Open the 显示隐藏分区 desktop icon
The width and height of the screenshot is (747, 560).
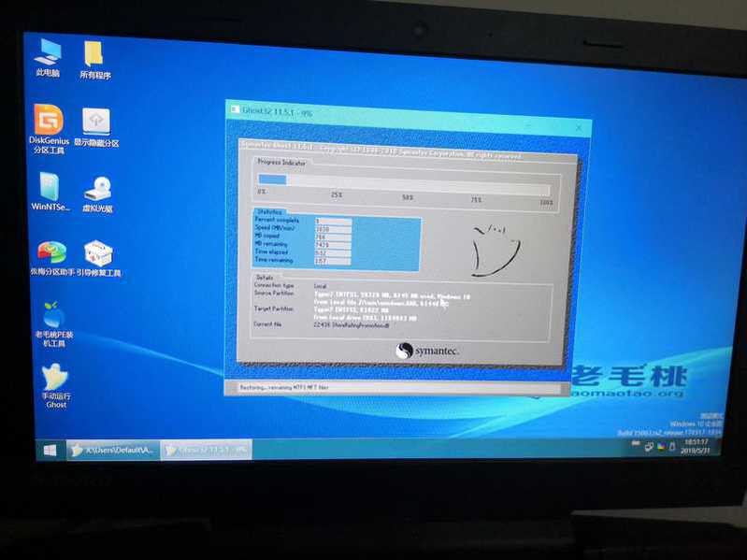coord(96,127)
